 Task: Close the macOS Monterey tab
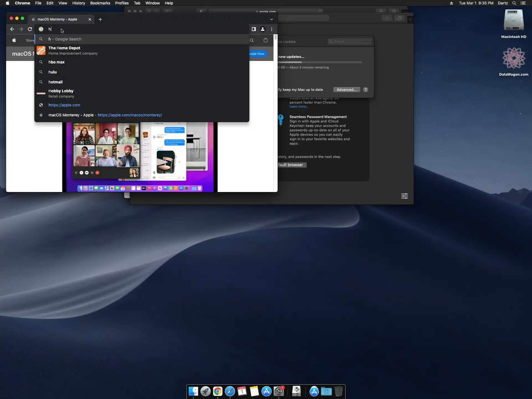[x=89, y=19]
